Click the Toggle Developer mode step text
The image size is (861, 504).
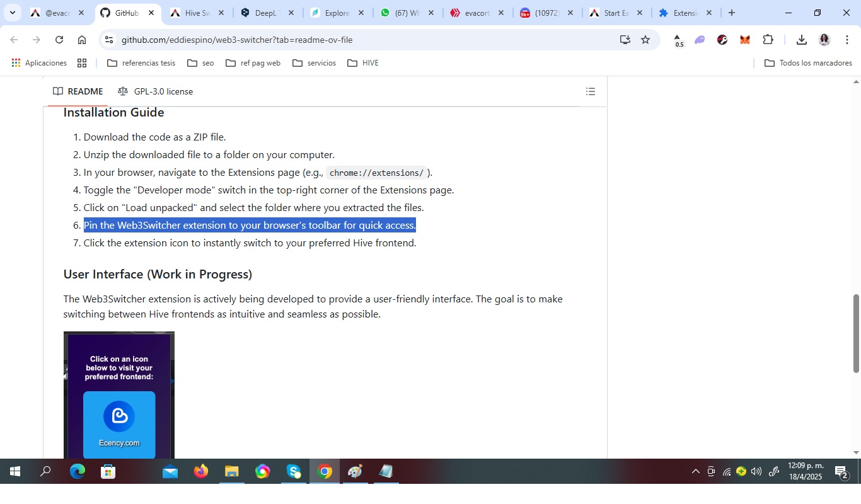click(x=269, y=190)
